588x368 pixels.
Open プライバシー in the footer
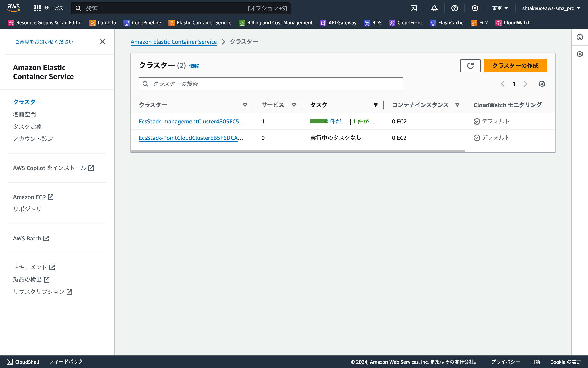pos(506,362)
